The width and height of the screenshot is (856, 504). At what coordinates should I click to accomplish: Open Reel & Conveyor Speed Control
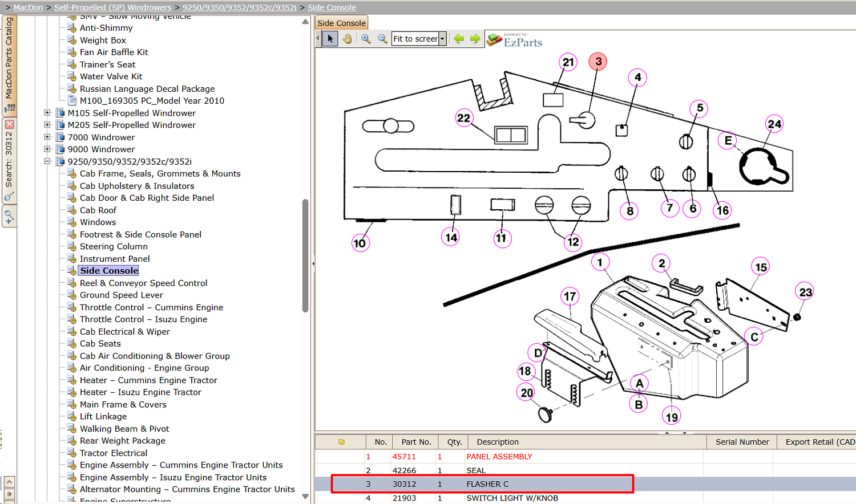point(143,283)
